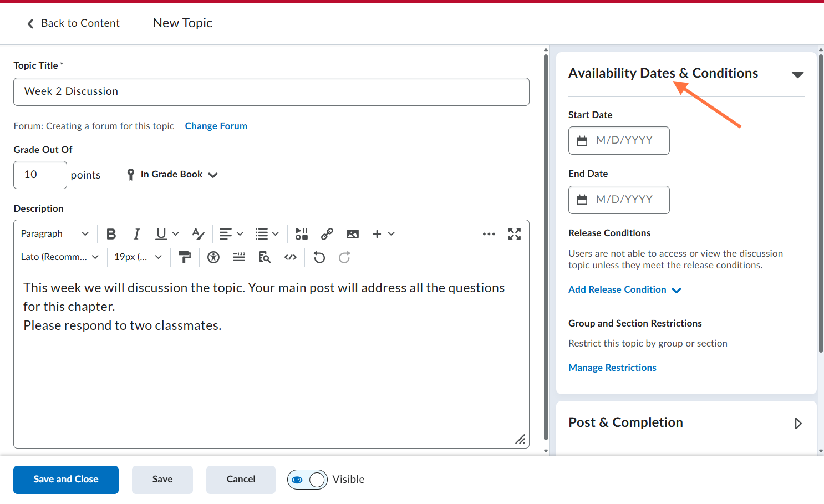Image resolution: width=824 pixels, height=504 pixels.
Task: Cancel the new topic
Action: pyautogui.click(x=241, y=480)
